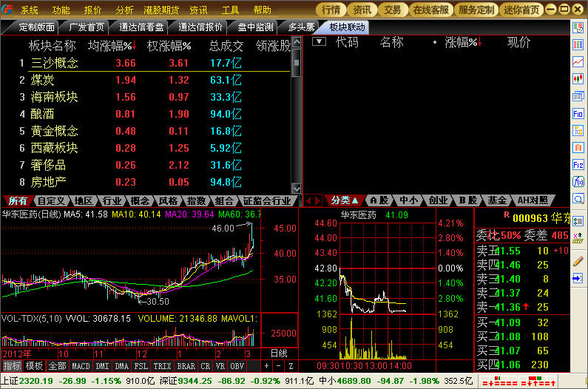Viewport: 588px width, 389px height.
Task: Click the magnifier search sidebar icon
Action: [x=578, y=198]
